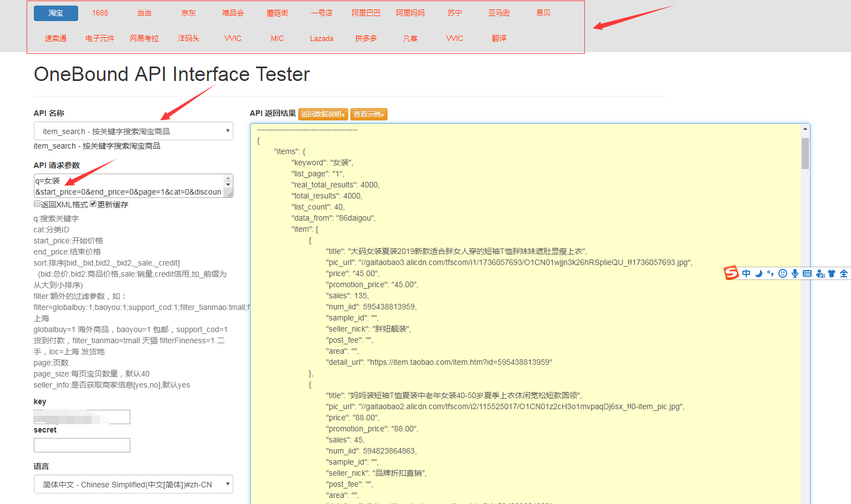Viewport: 851px width, 504px height.
Task: Click the user account icon on IME bar
Action: click(820, 273)
